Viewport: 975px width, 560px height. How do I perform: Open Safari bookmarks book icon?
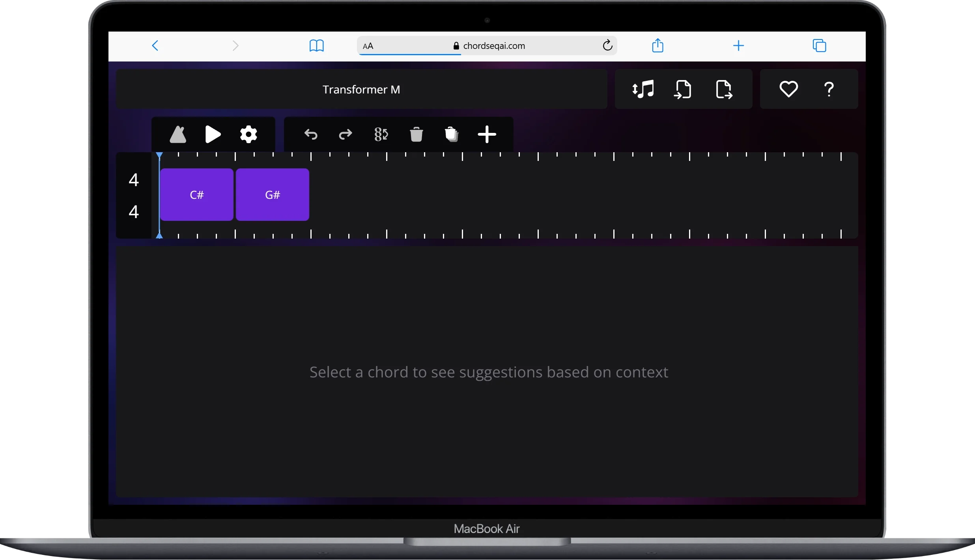click(x=316, y=46)
